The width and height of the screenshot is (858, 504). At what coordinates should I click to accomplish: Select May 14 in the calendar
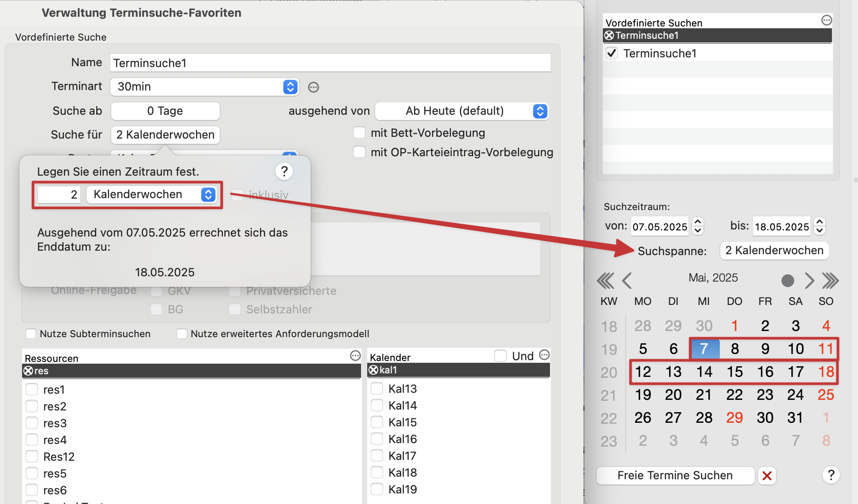(x=704, y=372)
